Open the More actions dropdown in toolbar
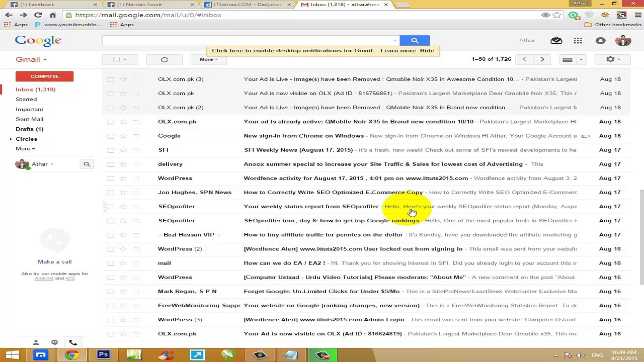Viewport: 644px width, 362px height. 209,59
